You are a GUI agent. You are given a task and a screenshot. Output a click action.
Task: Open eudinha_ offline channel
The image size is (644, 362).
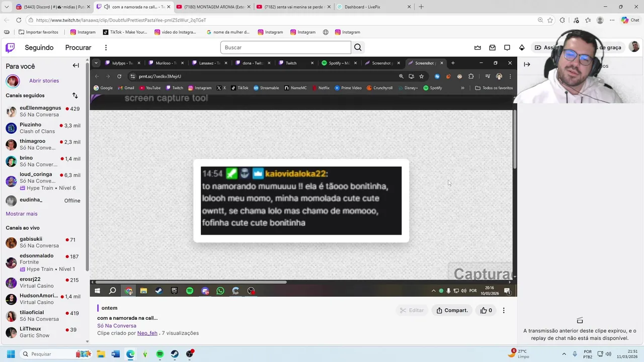[x=43, y=201]
